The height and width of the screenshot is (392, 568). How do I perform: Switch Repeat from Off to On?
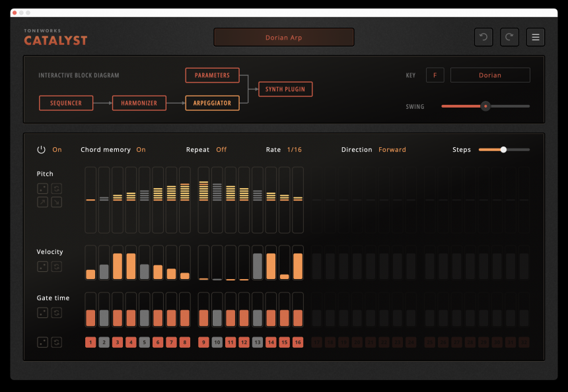[221, 150]
